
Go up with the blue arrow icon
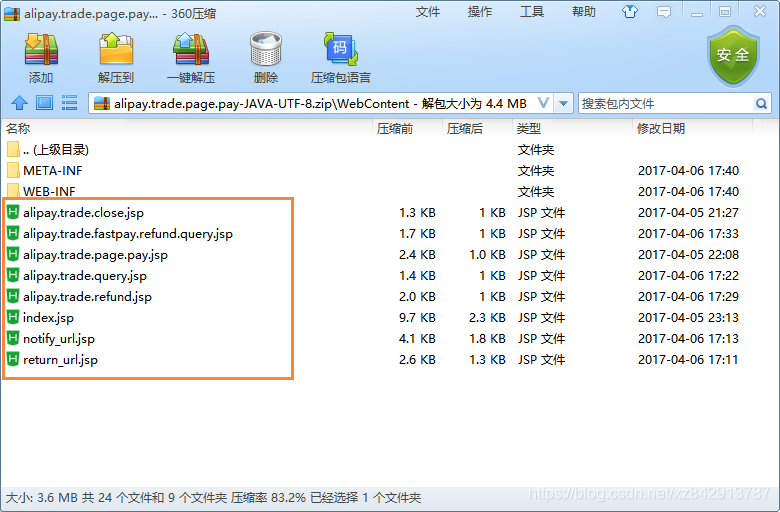(19, 103)
